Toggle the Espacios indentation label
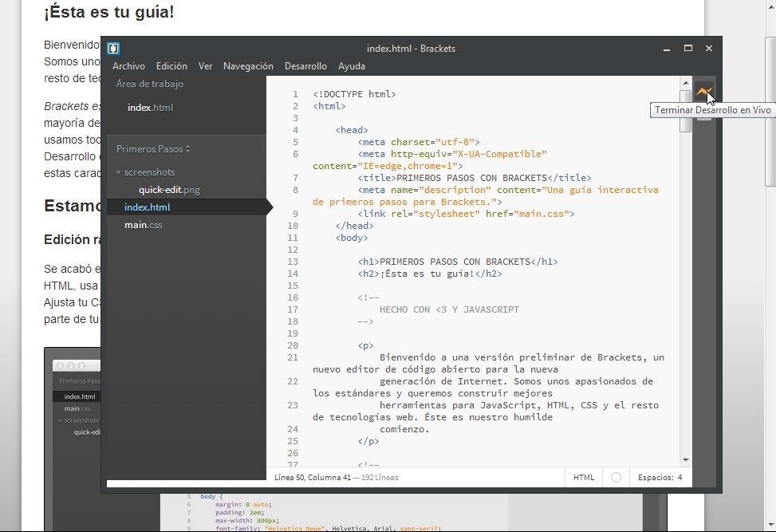The height and width of the screenshot is (532, 776). tap(656, 478)
